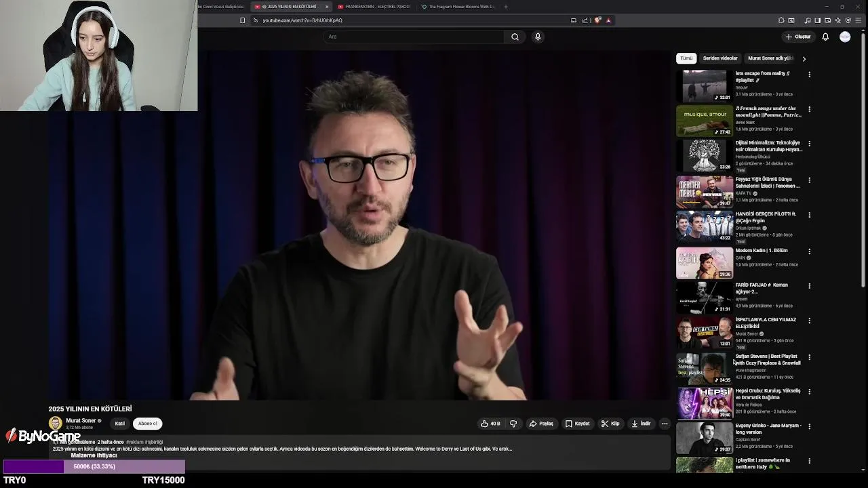Viewport: 868px width, 488px height.
Task: Activate voice search microphone icon
Action: [538, 37]
